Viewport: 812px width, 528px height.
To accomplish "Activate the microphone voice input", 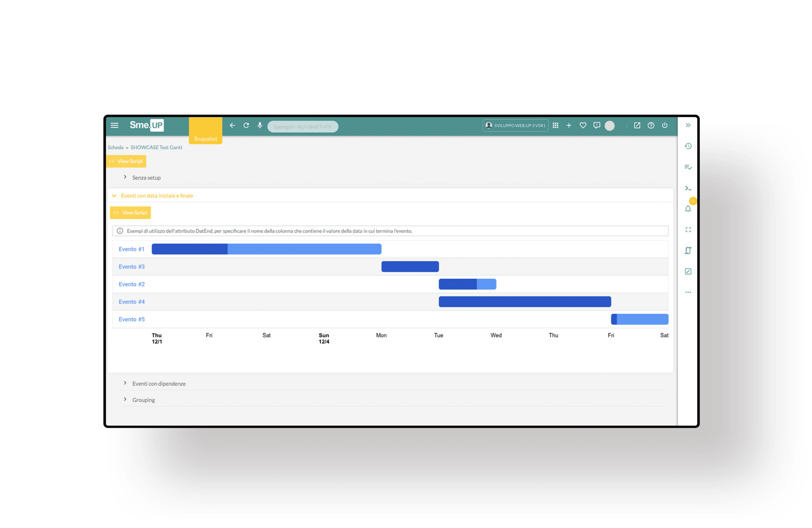I will [260, 126].
